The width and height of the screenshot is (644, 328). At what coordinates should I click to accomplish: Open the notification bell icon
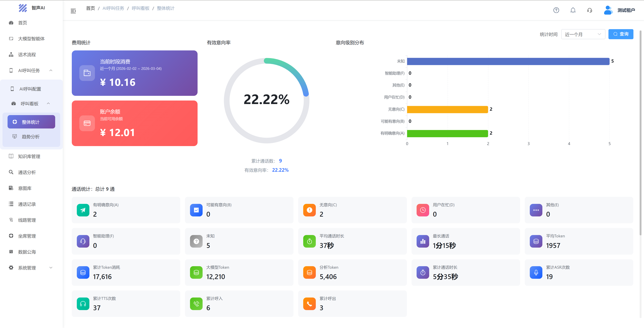(x=573, y=10)
